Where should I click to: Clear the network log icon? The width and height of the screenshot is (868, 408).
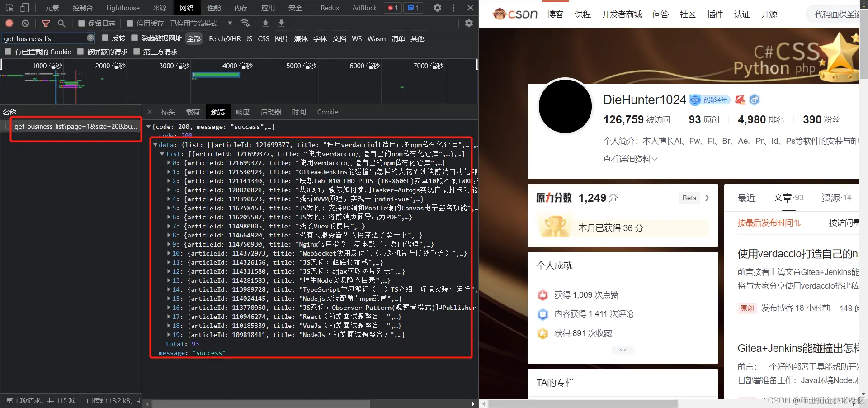[25, 23]
